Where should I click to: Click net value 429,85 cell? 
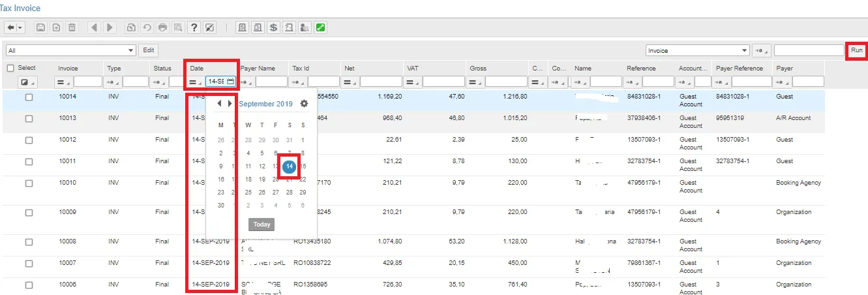tap(393, 262)
